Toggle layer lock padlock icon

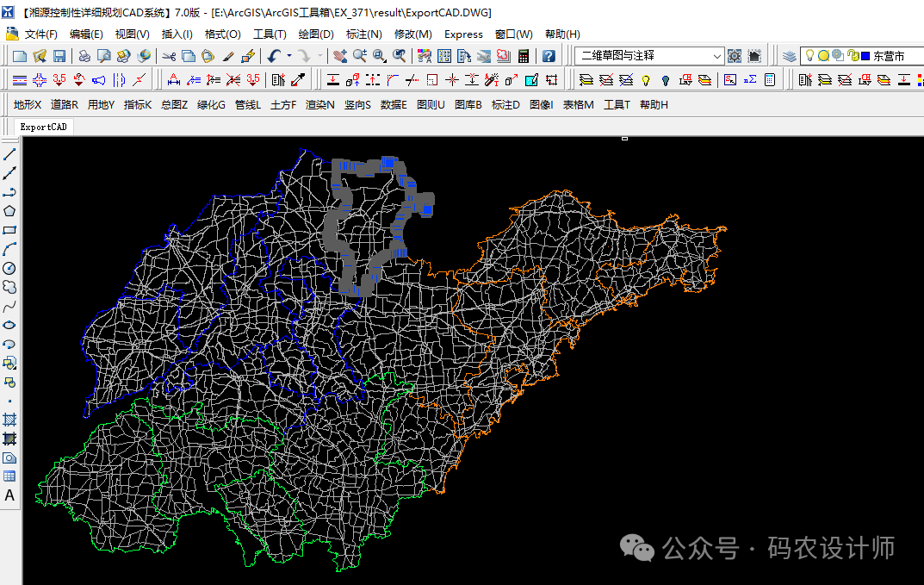(x=852, y=56)
